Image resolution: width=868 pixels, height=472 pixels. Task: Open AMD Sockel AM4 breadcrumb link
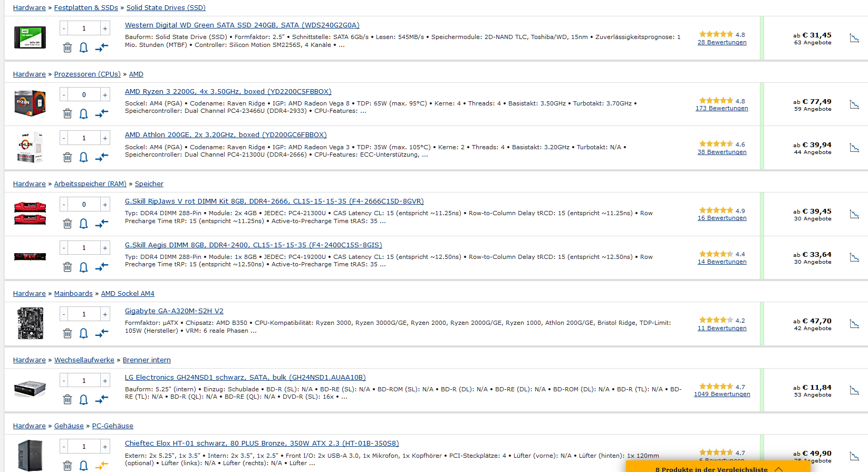tap(128, 293)
